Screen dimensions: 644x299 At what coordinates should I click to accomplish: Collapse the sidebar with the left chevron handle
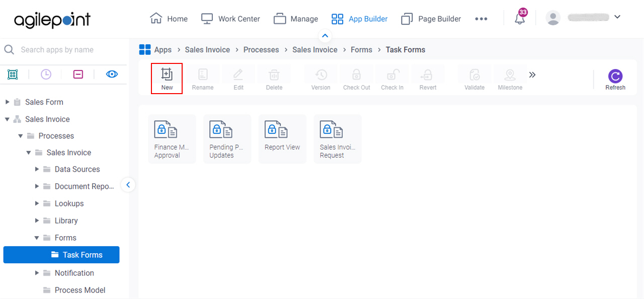click(128, 185)
